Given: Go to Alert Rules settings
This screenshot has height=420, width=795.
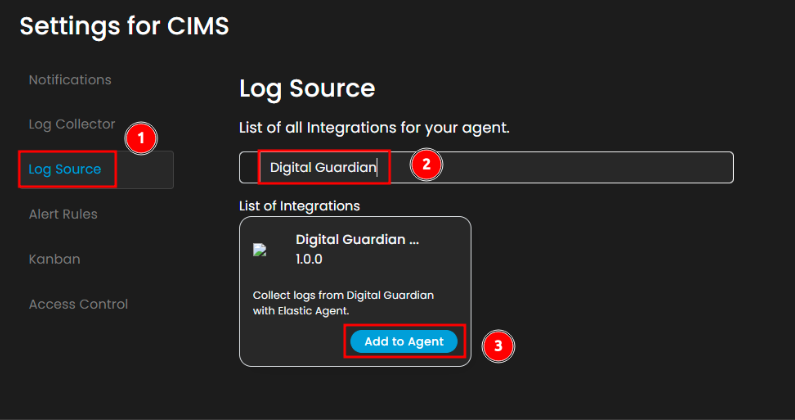Looking at the screenshot, I should 63,214.
